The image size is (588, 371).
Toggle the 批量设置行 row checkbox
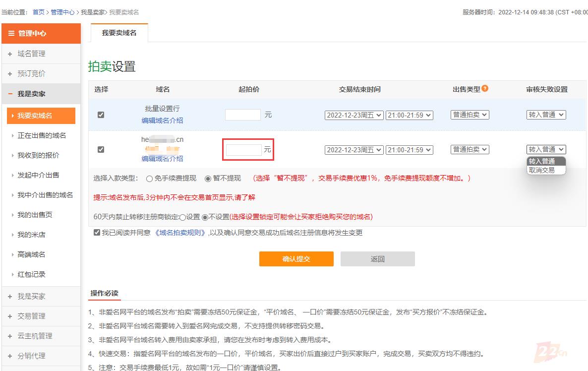point(101,115)
